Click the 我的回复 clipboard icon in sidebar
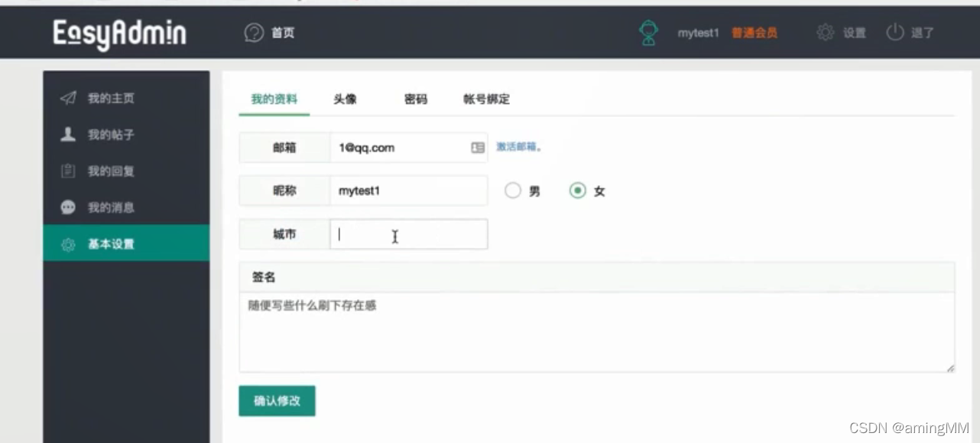The width and height of the screenshot is (980, 443). [69, 171]
